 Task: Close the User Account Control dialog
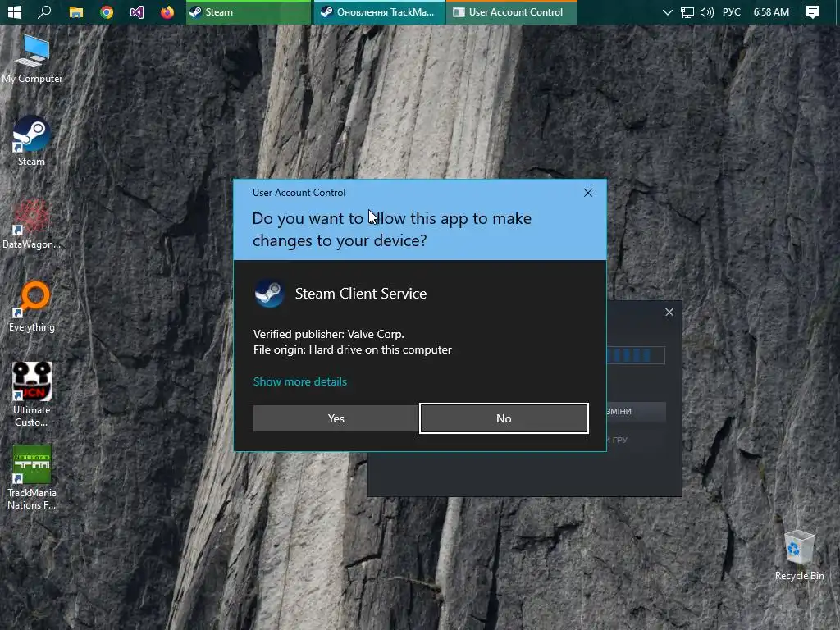tap(587, 193)
